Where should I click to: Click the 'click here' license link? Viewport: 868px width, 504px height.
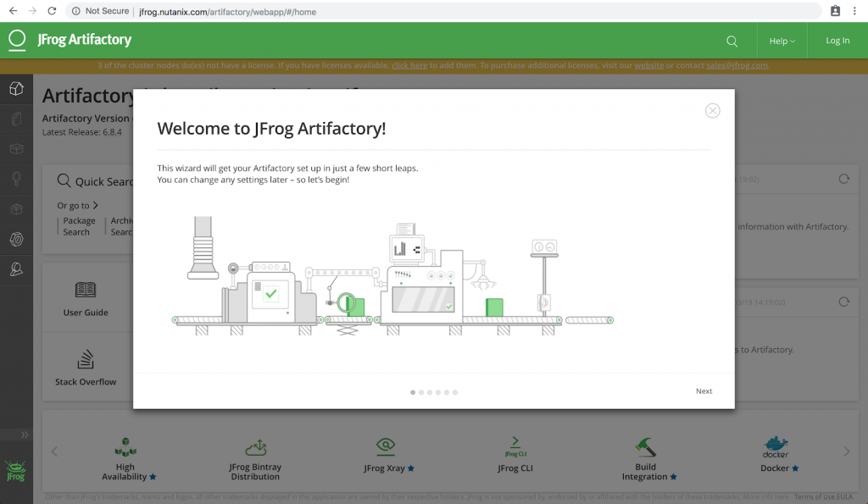coord(409,65)
